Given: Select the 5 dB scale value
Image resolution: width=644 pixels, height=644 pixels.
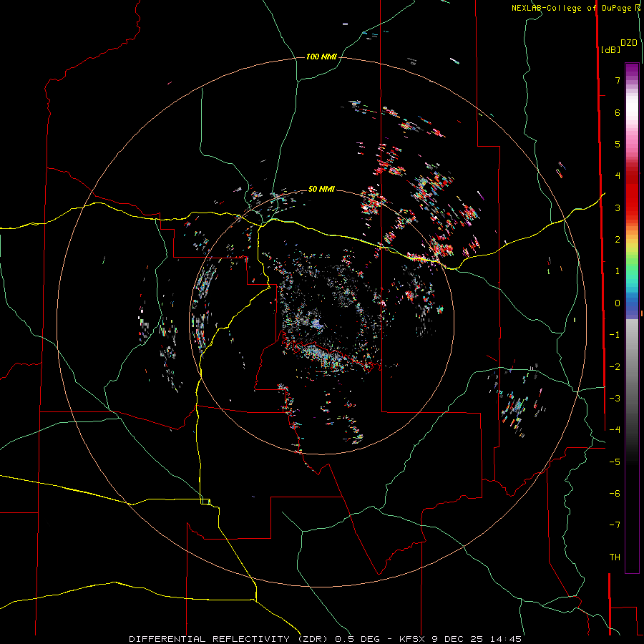Looking at the screenshot, I should [618, 144].
